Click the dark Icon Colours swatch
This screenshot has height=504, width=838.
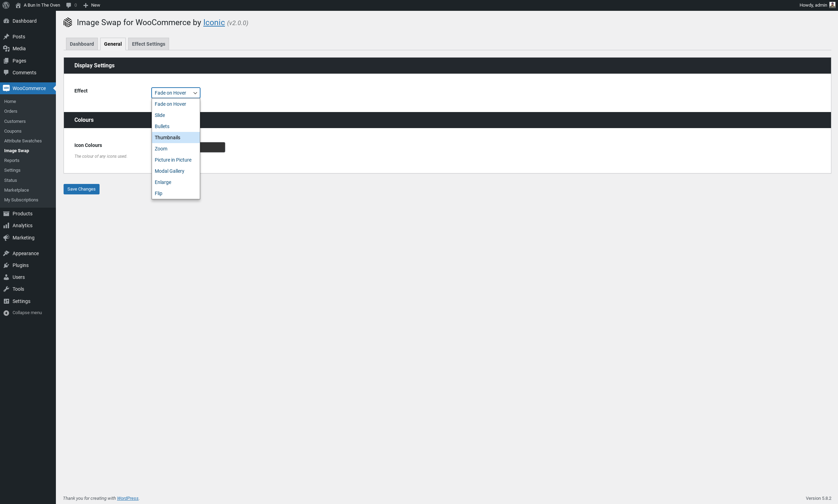212,147
